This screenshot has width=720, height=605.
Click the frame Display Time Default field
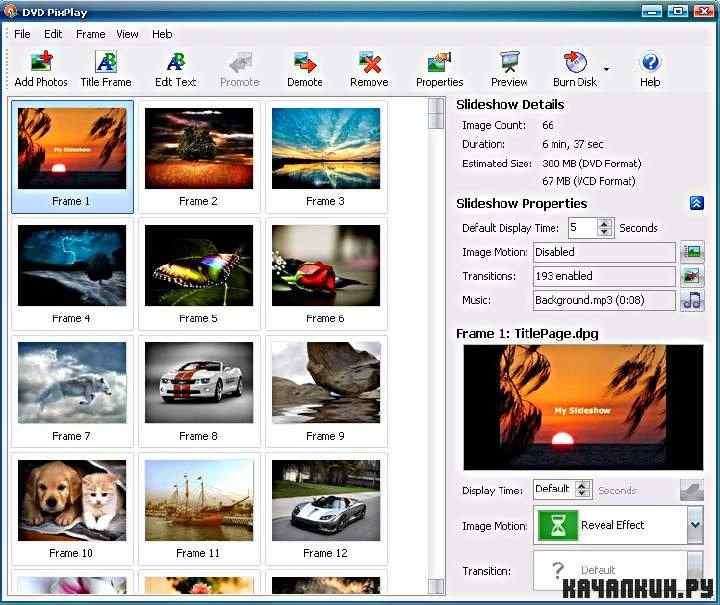554,489
